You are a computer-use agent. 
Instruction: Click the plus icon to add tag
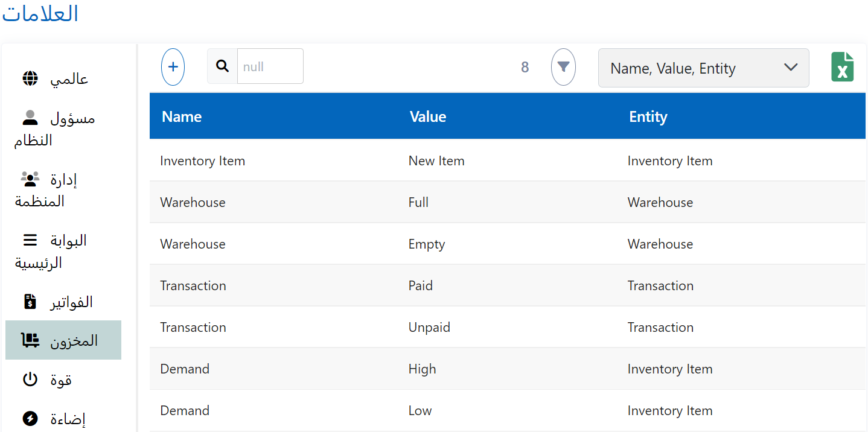click(173, 66)
